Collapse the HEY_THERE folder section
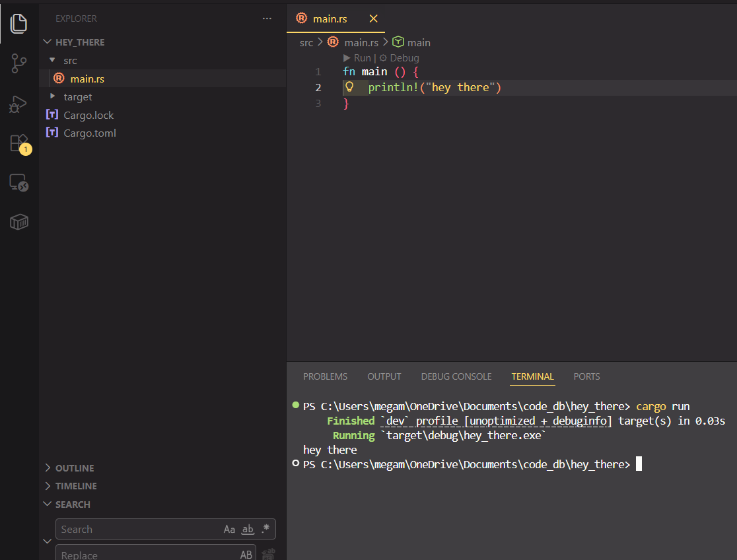The width and height of the screenshot is (737, 560). click(47, 42)
